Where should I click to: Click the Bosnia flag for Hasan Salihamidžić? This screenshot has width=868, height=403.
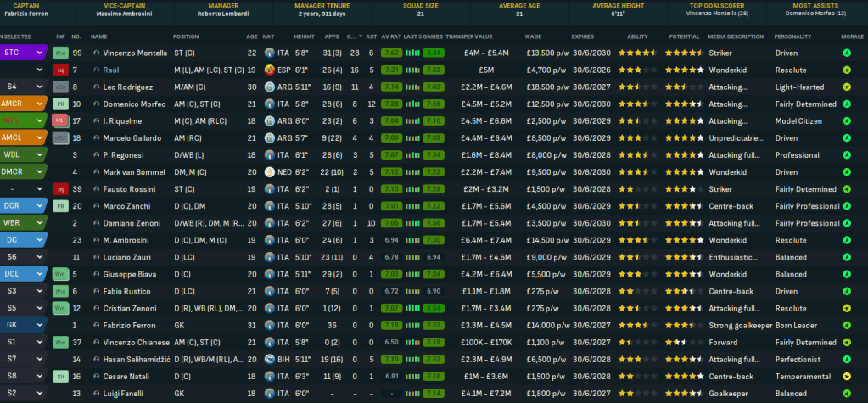(x=269, y=360)
